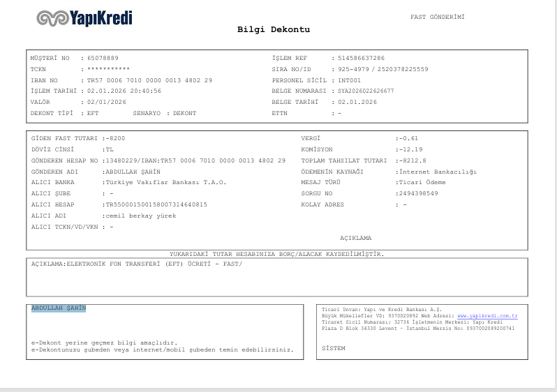Click the Dekont Tipi value EFT

(93, 113)
